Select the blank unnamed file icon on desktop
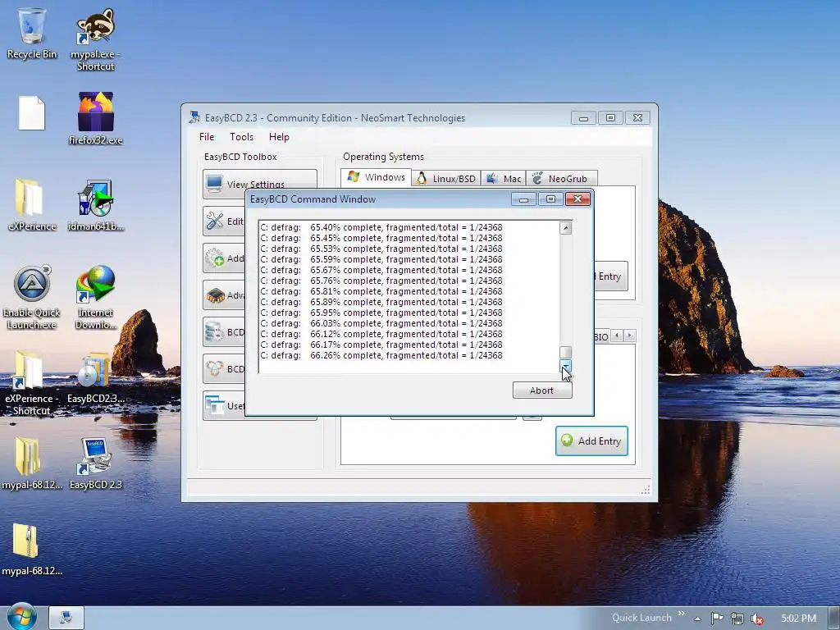This screenshot has width=840, height=630. click(x=32, y=113)
